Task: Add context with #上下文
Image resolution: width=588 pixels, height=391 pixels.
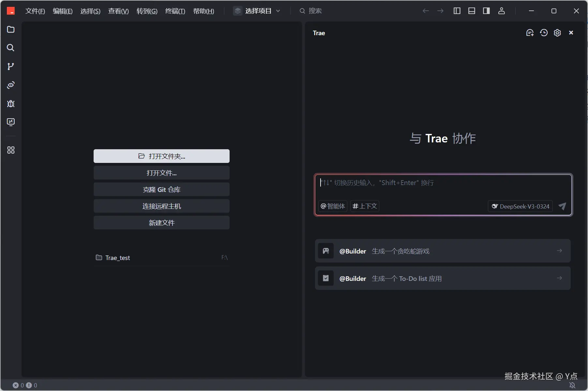Action: tap(365, 206)
